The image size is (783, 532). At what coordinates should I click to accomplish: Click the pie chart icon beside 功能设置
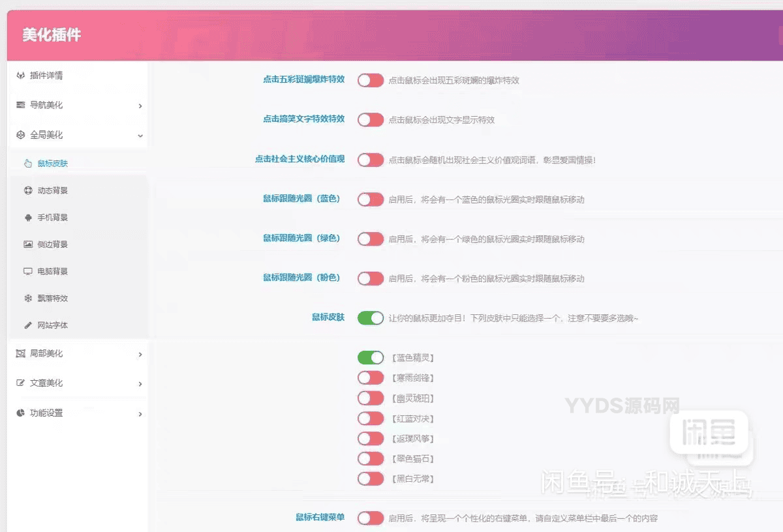(x=20, y=413)
